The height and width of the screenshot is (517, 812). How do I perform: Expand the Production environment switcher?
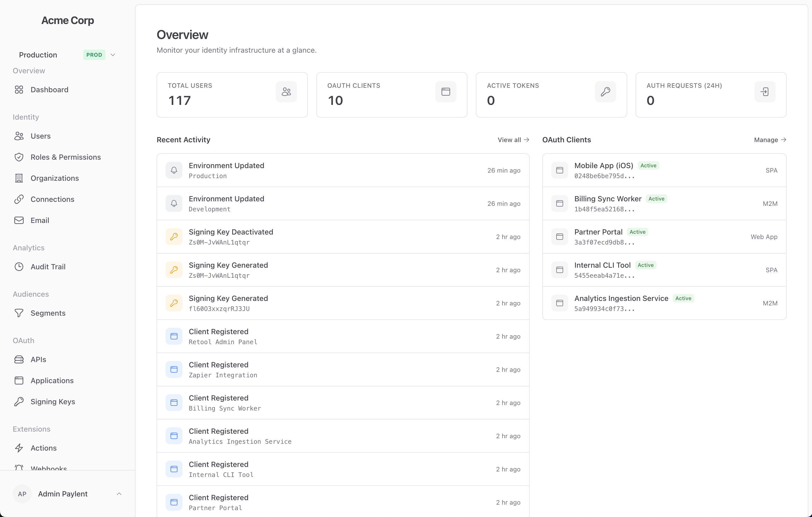(38, 55)
